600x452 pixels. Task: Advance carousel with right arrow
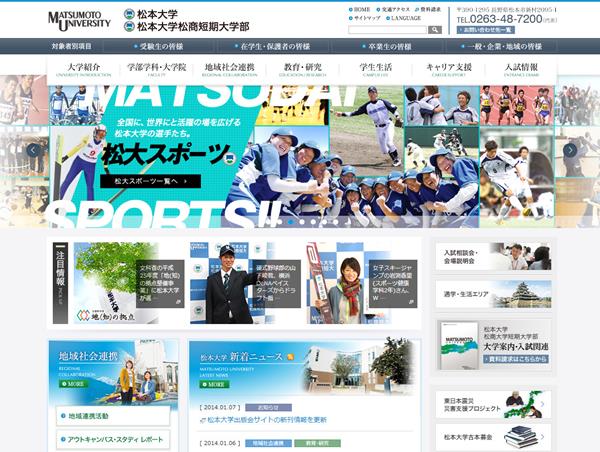pos(570,150)
